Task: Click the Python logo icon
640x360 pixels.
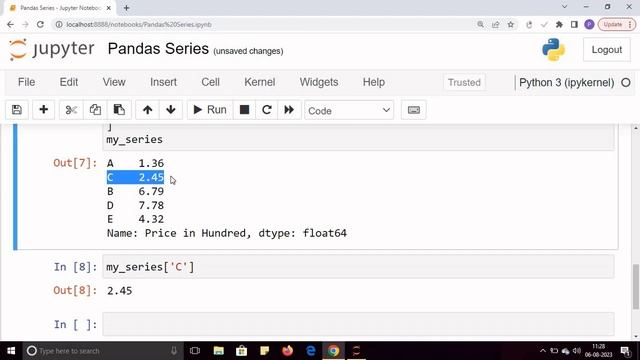Action: [x=553, y=49]
